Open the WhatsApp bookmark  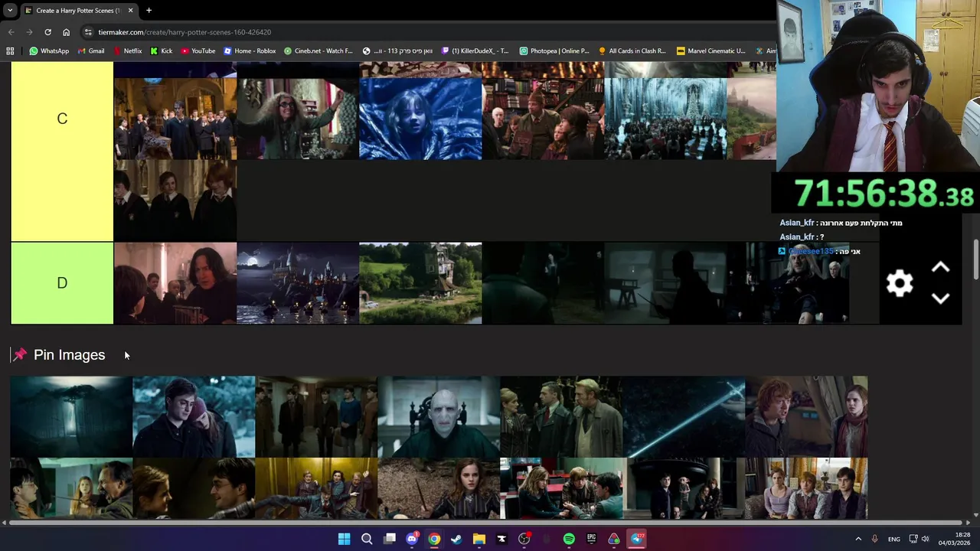(x=49, y=51)
